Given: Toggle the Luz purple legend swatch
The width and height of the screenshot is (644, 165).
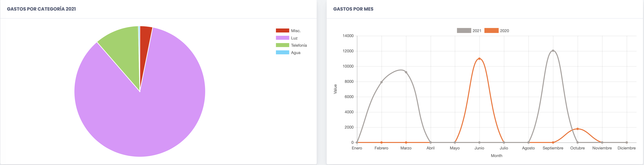Looking at the screenshot, I should pyautogui.click(x=282, y=38).
